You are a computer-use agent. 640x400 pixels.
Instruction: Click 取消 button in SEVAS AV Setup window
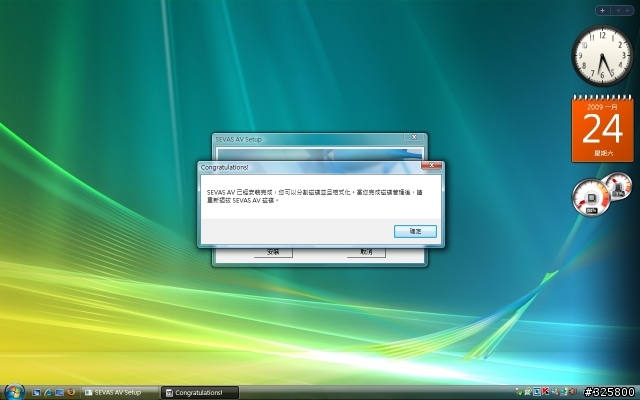pos(366,252)
